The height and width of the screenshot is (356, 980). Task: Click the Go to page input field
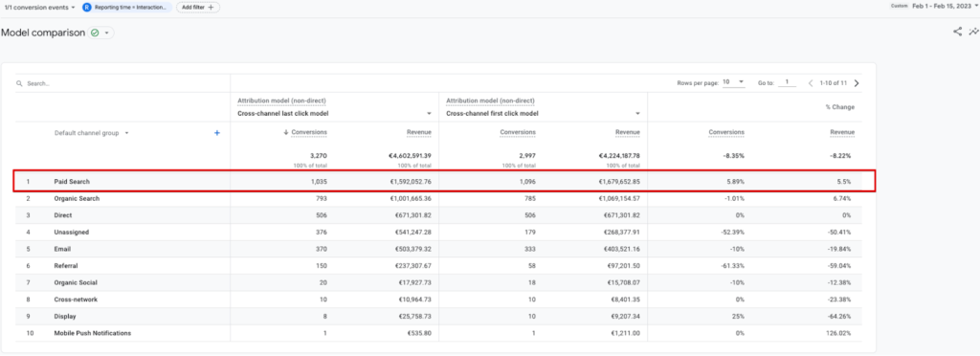[787, 82]
